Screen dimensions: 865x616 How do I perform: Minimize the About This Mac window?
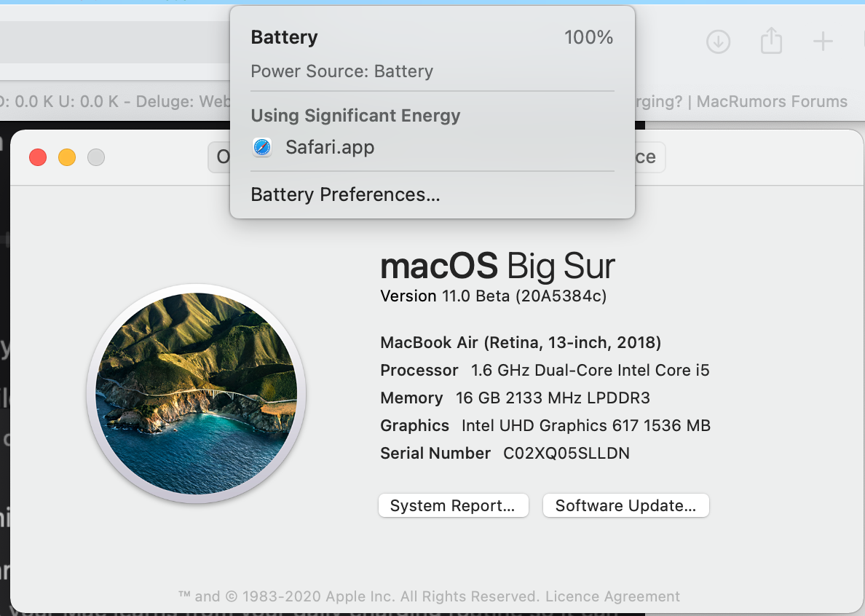pos(67,157)
